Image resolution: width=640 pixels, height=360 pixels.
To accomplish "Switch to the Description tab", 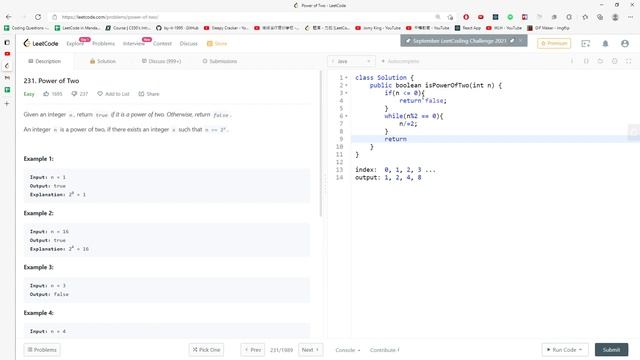I will coord(44,61).
